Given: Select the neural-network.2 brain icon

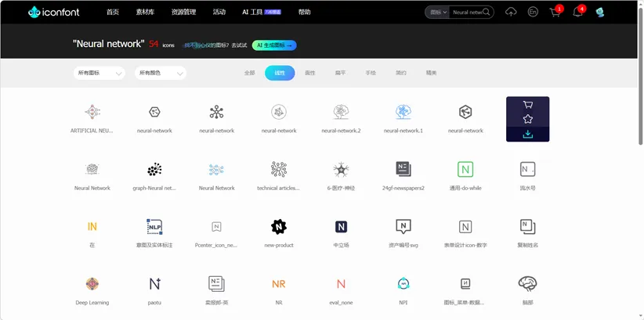Looking at the screenshot, I should pos(341,112).
